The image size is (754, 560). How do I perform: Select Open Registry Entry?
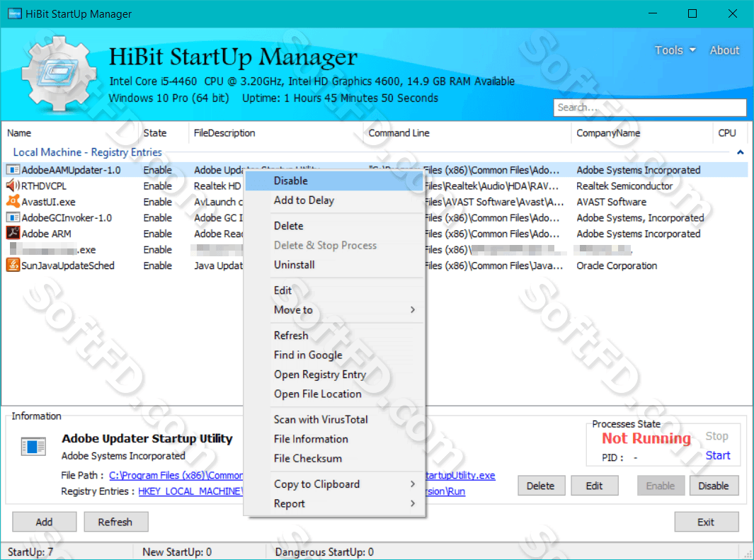click(x=334, y=375)
